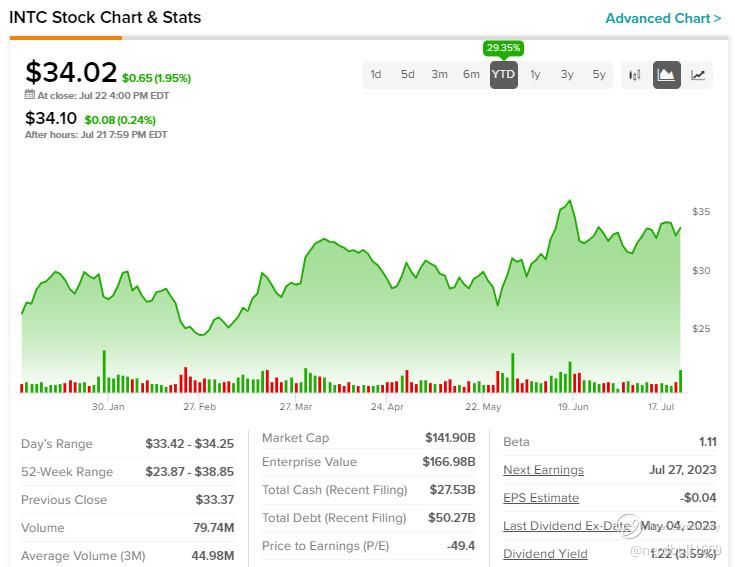Click the 17. Jul axis label
Image resolution: width=735 pixels, height=567 pixels.
[x=661, y=407]
